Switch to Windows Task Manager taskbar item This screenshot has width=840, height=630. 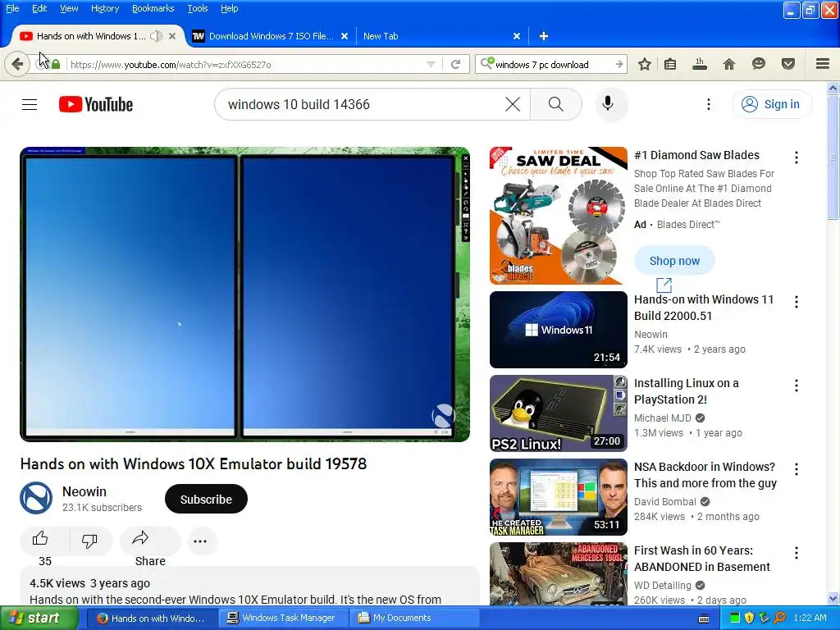pyautogui.click(x=283, y=618)
